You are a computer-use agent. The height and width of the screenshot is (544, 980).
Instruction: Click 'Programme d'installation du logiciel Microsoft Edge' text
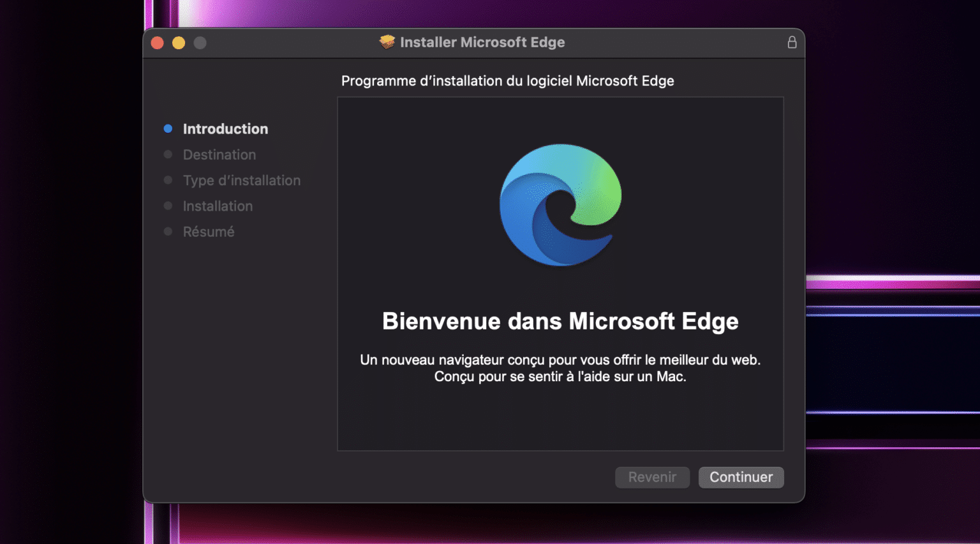(x=507, y=81)
